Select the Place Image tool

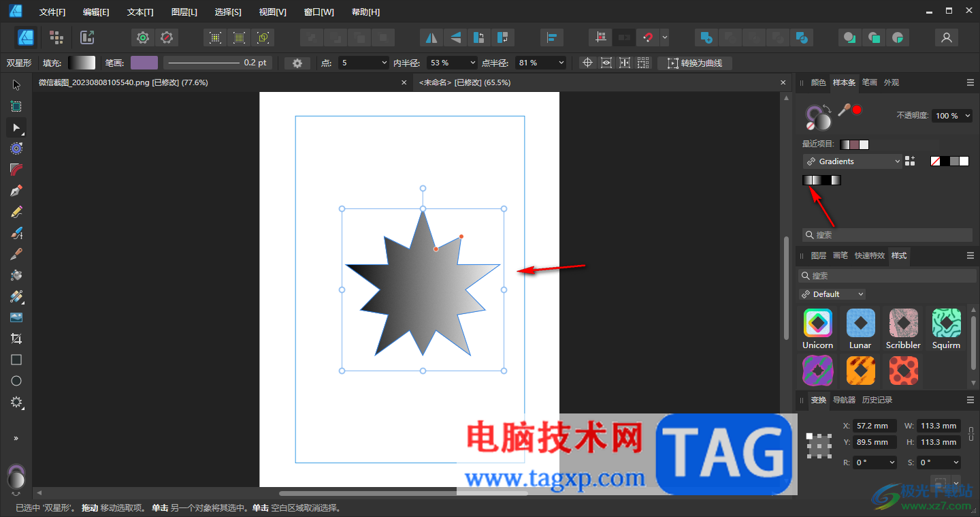[x=16, y=317]
